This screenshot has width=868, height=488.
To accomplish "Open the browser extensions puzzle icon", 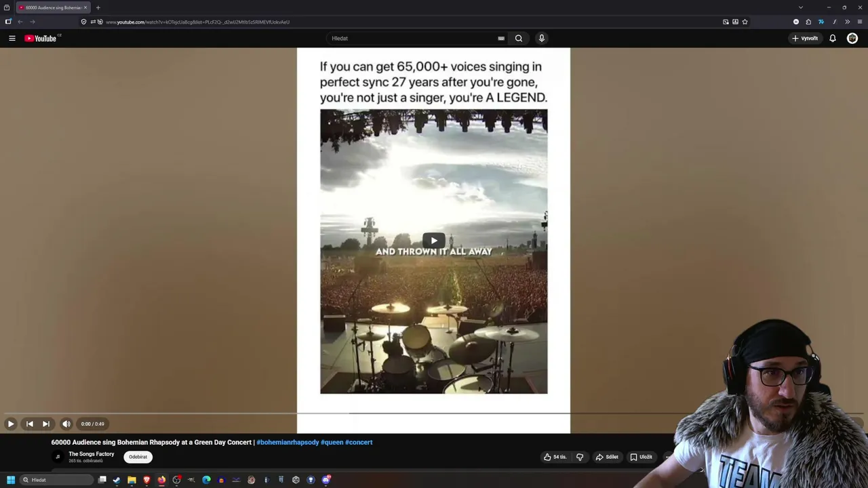I will (x=808, y=22).
